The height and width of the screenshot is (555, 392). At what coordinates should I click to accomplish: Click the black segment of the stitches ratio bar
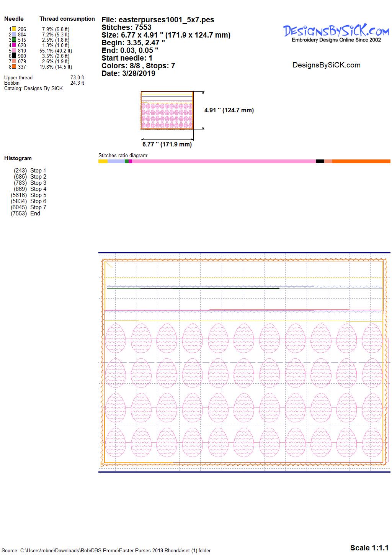320,161
